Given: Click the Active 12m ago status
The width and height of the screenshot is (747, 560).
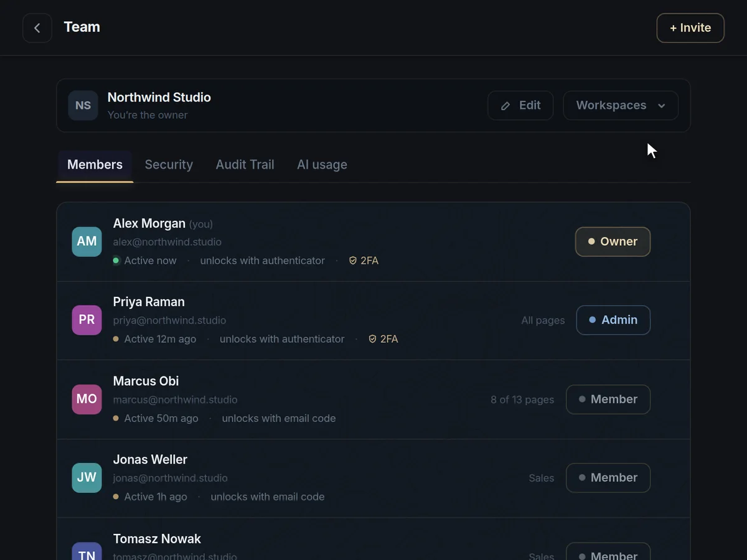Looking at the screenshot, I should (x=154, y=339).
